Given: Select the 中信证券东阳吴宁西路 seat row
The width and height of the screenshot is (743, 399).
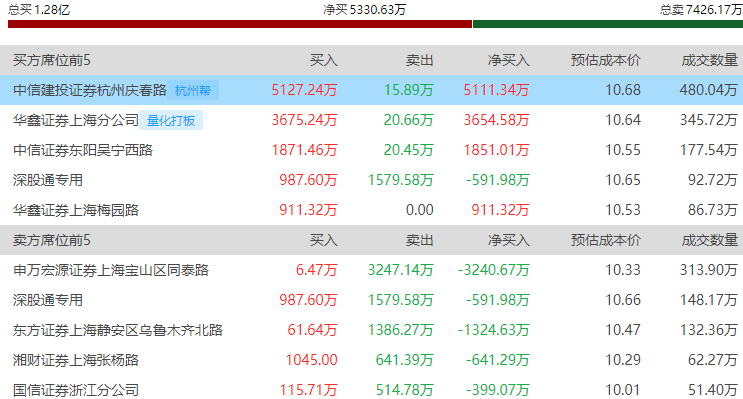Looking at the screenshot, I should click(372, 150).
